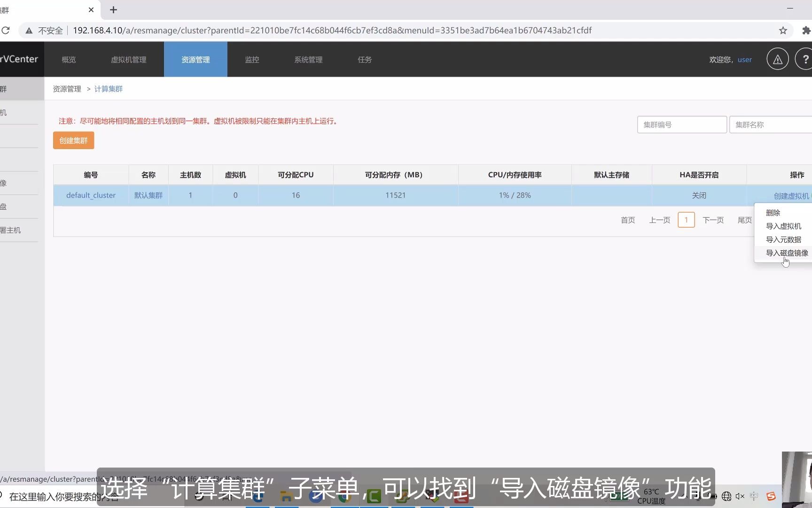This screenshot has width=812, height=508.
Task: Click the 关闭 HA status cell
Action: tap(699, 195)
